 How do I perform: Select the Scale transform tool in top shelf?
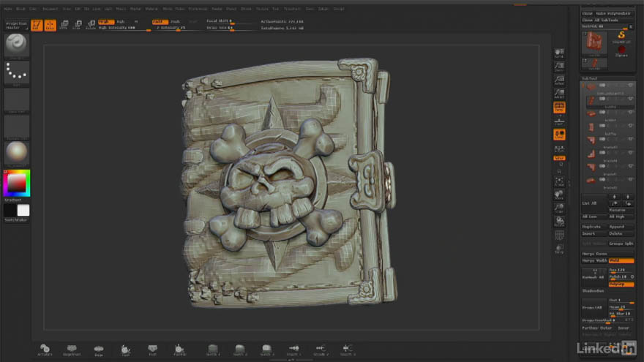(x=78, y=25)
